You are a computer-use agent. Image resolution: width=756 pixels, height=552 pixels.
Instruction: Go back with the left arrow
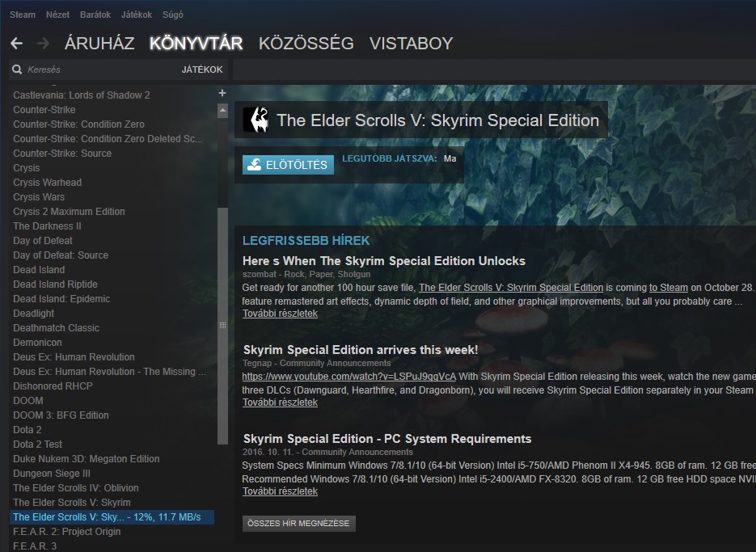[x=16, y=44]
